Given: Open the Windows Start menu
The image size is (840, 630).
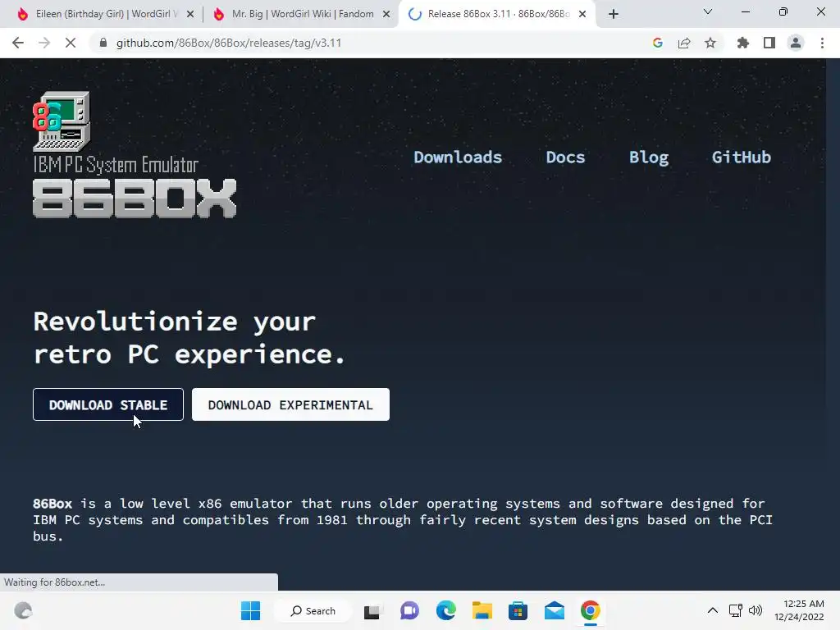Looking at the screenshot, I should click(x=250, y=610).
